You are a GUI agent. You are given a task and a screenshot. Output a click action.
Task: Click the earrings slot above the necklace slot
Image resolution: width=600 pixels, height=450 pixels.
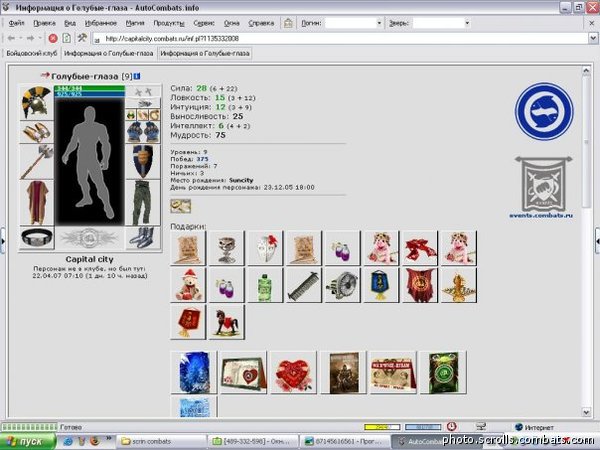click(143, 92)
